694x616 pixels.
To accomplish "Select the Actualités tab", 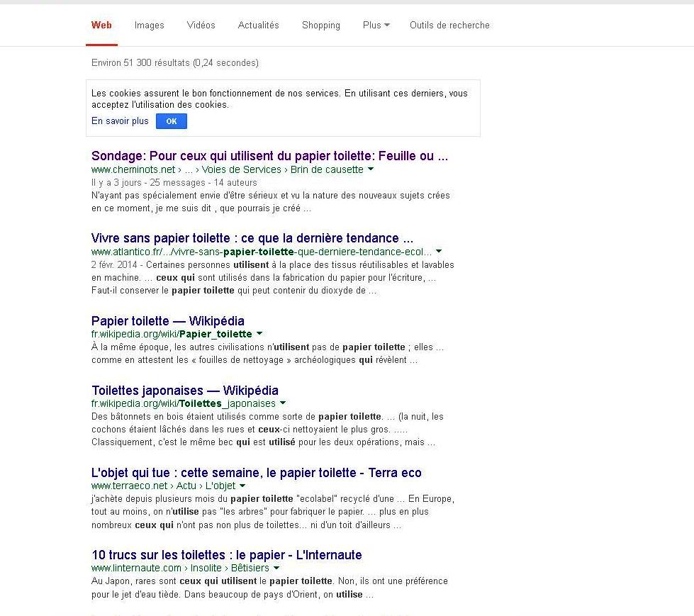I will [258, 25].
